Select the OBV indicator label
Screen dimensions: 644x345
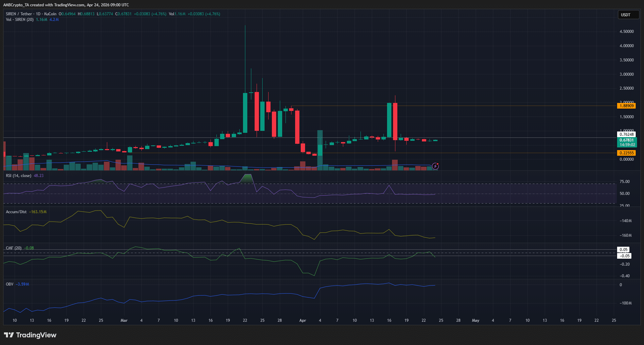(9, 284)
